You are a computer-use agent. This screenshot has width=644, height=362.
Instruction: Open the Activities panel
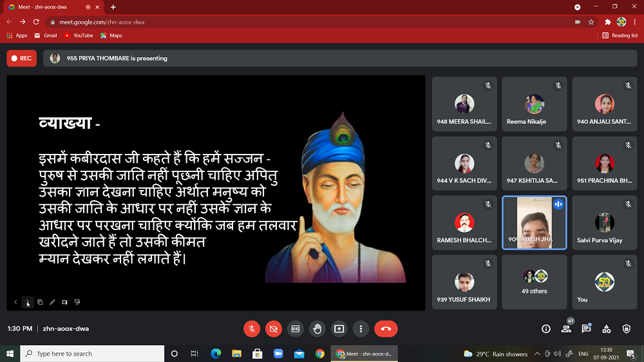point(606,329)
